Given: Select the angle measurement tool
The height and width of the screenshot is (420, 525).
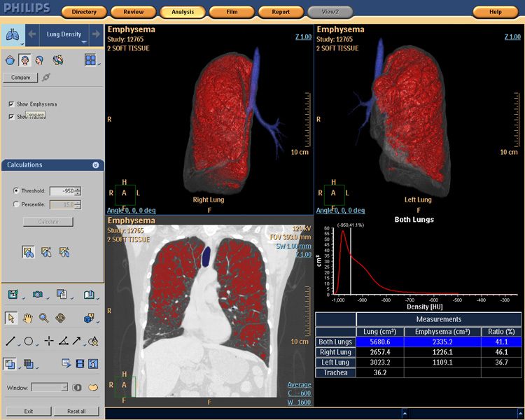Looking at the screenshot, I should [63, 342].
